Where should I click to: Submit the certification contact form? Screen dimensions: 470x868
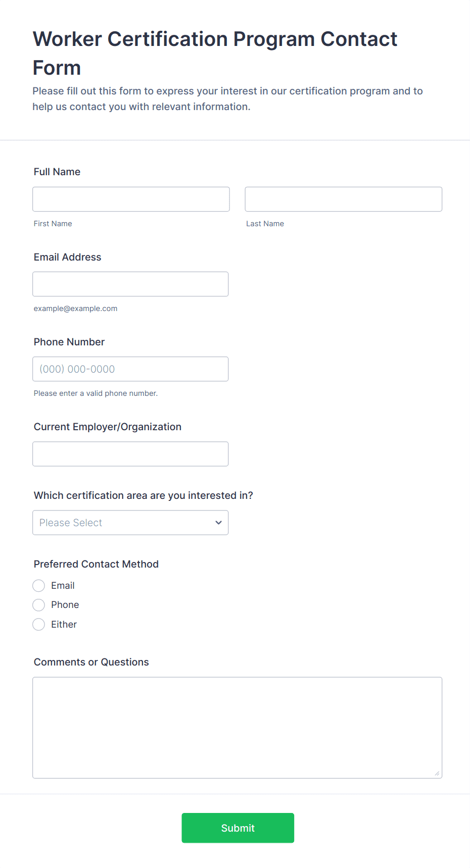(238, 828)
